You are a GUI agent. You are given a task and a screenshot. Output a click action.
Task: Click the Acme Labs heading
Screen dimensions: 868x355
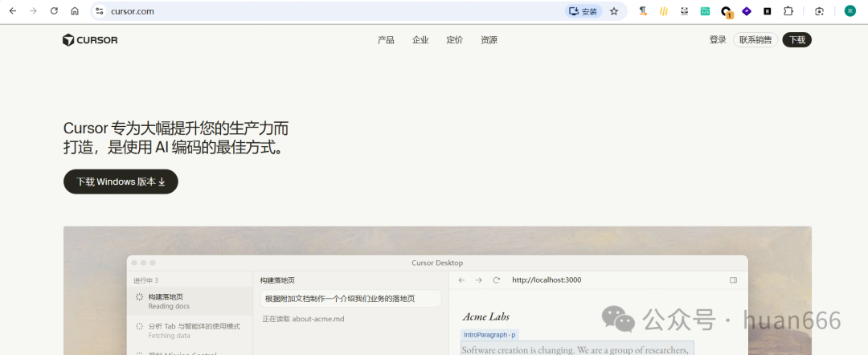tap(486, 316)
